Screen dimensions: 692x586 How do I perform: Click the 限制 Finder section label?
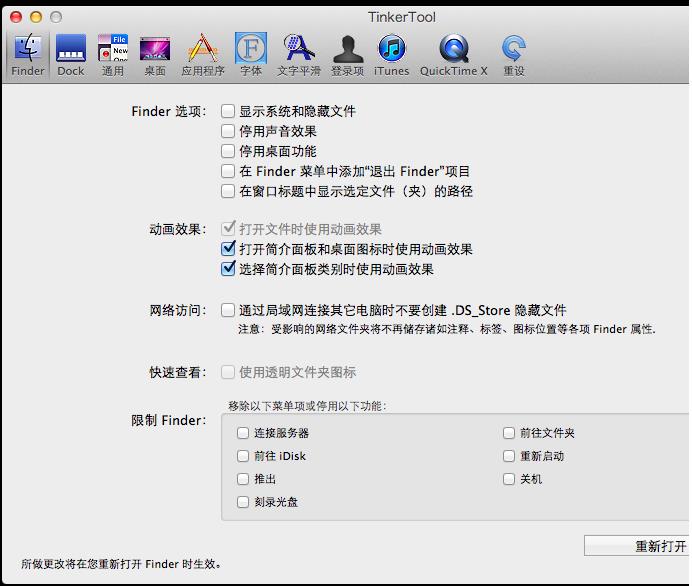(x=169, y=420)
